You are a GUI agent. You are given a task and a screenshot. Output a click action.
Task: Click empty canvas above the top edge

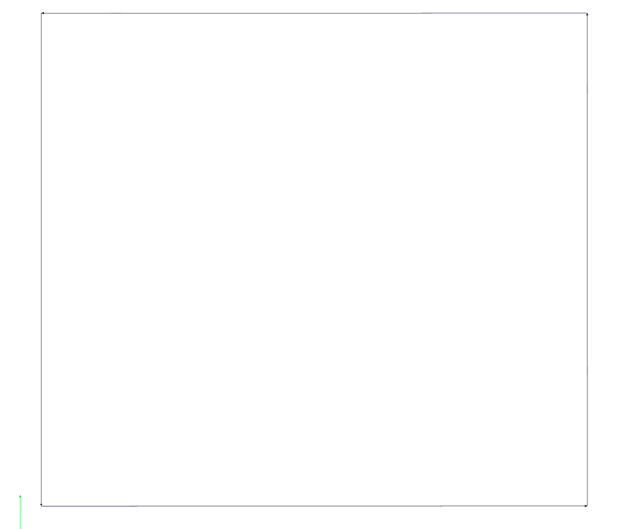pyautogui.click(x=315, y=6)
